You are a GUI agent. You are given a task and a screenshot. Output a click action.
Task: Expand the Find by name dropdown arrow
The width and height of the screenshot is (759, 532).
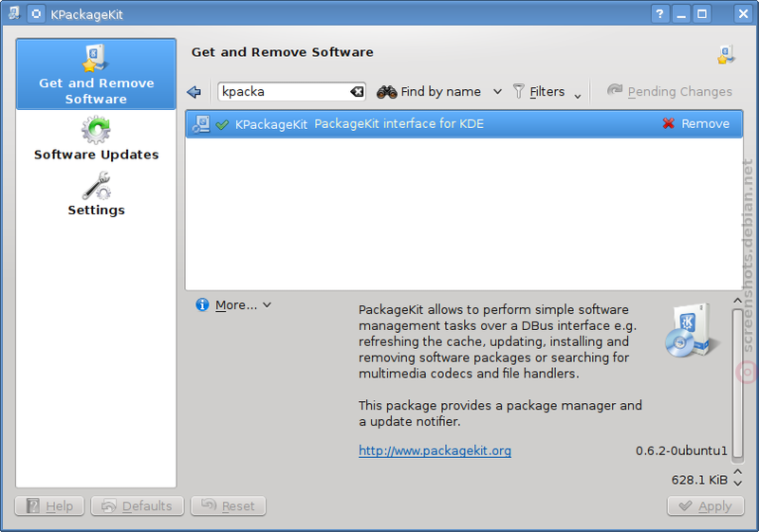(497, 91)
